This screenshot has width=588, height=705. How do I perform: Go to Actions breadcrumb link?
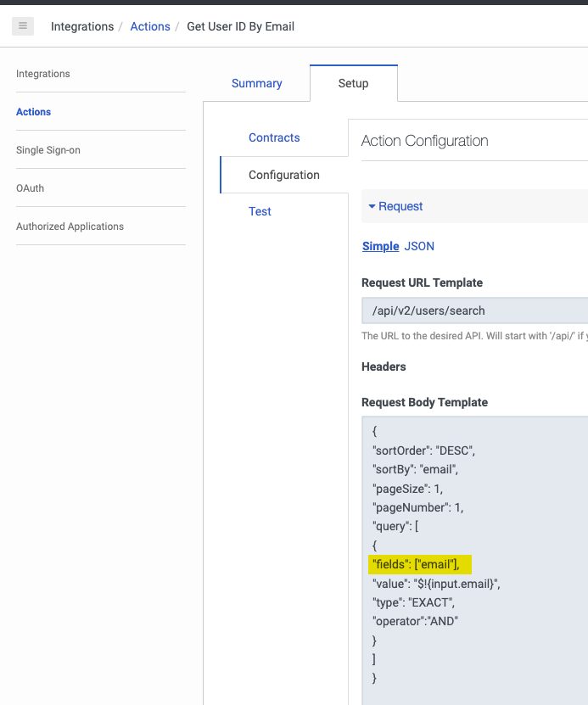(150, 26)
